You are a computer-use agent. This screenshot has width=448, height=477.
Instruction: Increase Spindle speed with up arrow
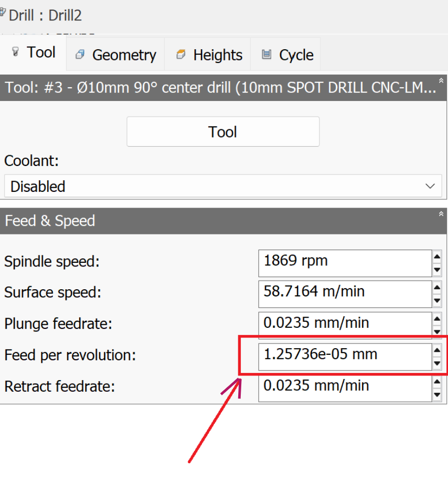click(x=437, y=256)
